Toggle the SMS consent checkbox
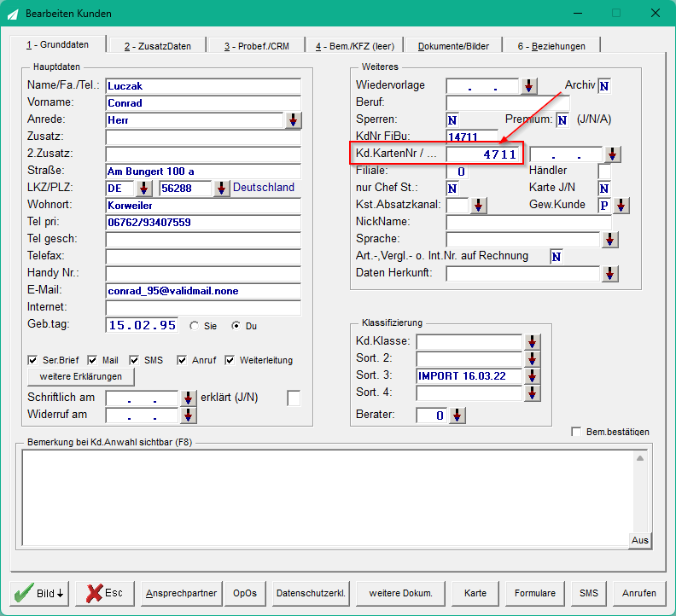Screen dimensions: 676x616 click(134, 360)
